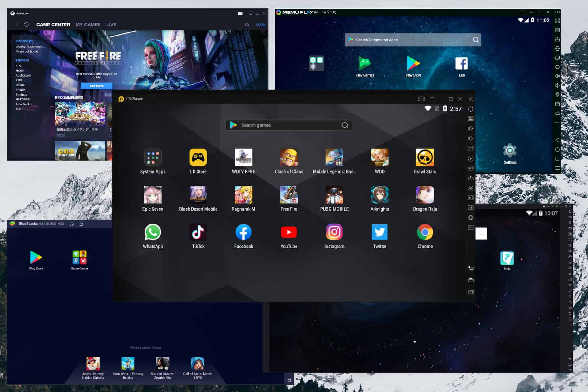Click search magnifier button in MEmu search bar
The image size is (588, 392).
tap(476, 40)
